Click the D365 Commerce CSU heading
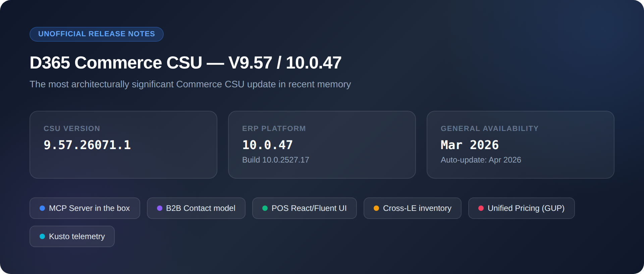Image resolution: width=644 pixels, height=274 pixels. point(185,63)
